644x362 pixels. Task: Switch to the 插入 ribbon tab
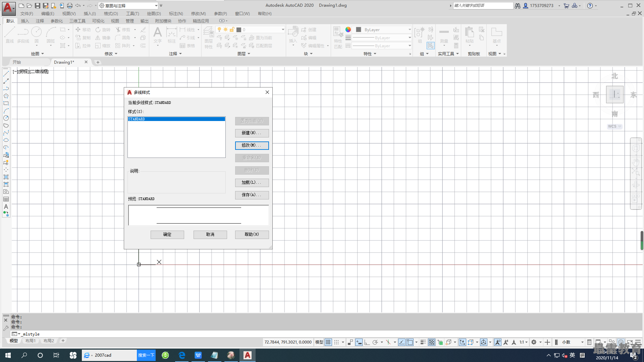[x=25, y=21]
